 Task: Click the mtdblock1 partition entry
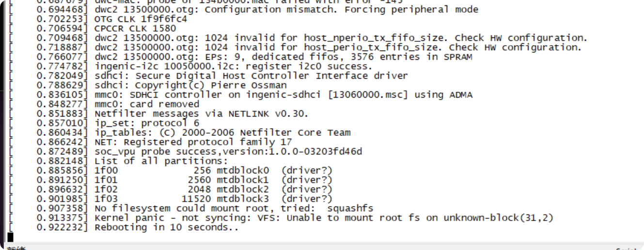coord(171,180)
